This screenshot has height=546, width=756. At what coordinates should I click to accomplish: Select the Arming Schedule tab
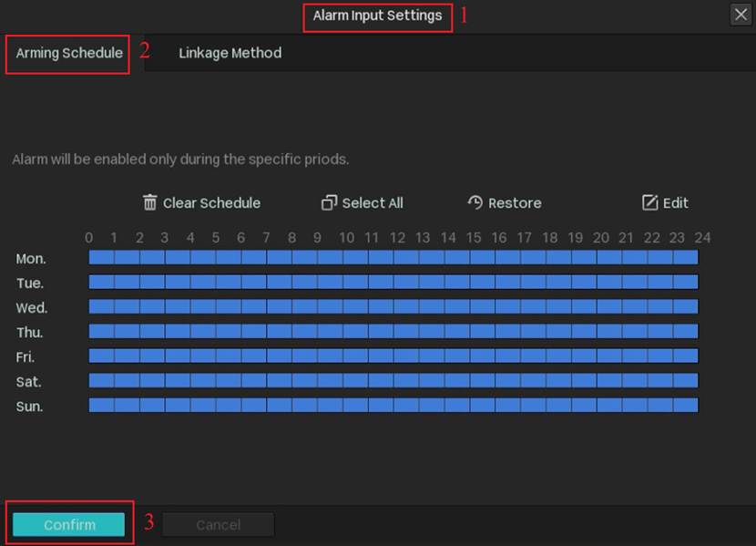[x=69, y=53]
